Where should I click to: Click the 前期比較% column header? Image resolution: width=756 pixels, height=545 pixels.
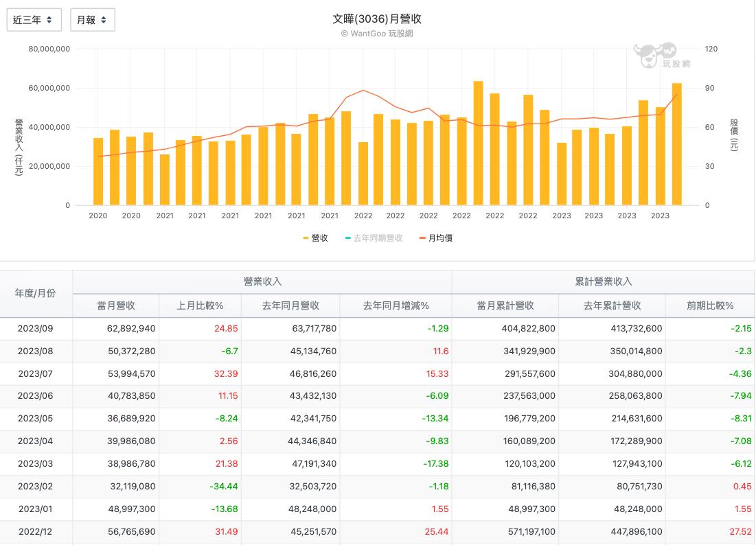coord(709,305)
